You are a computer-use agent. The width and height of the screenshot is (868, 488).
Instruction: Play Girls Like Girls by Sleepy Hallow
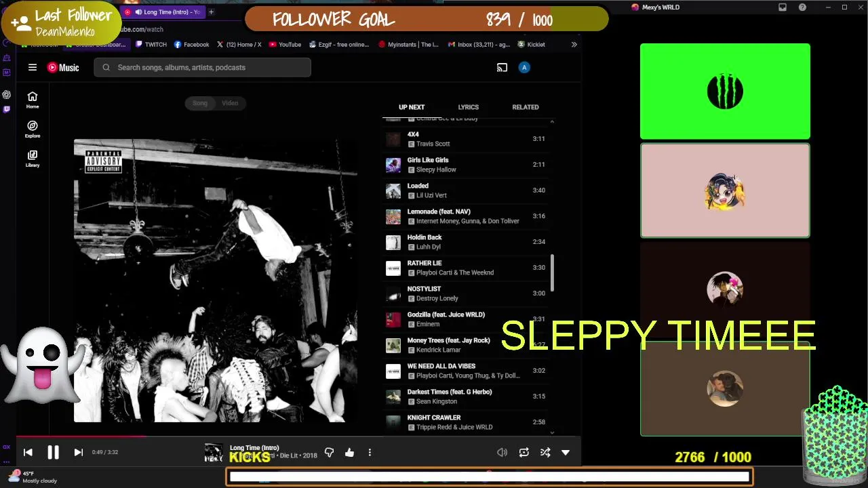coord(466,165)
